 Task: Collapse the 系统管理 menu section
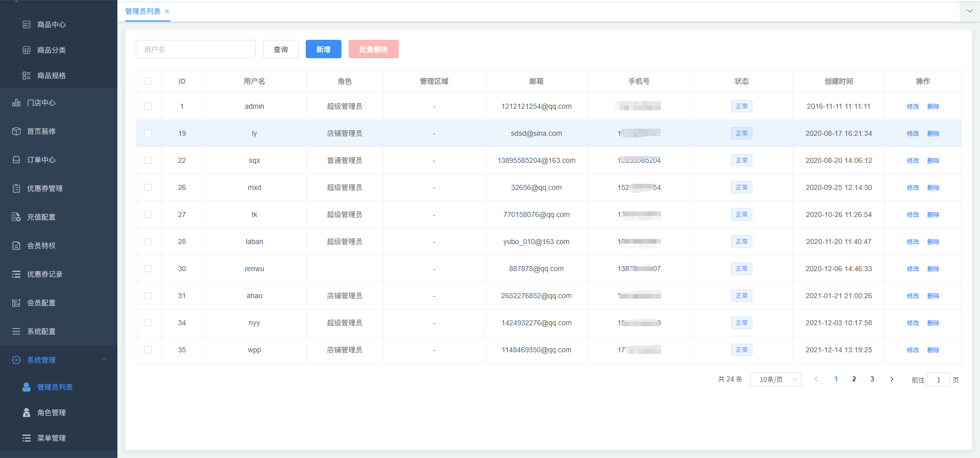tap(104, 359)
